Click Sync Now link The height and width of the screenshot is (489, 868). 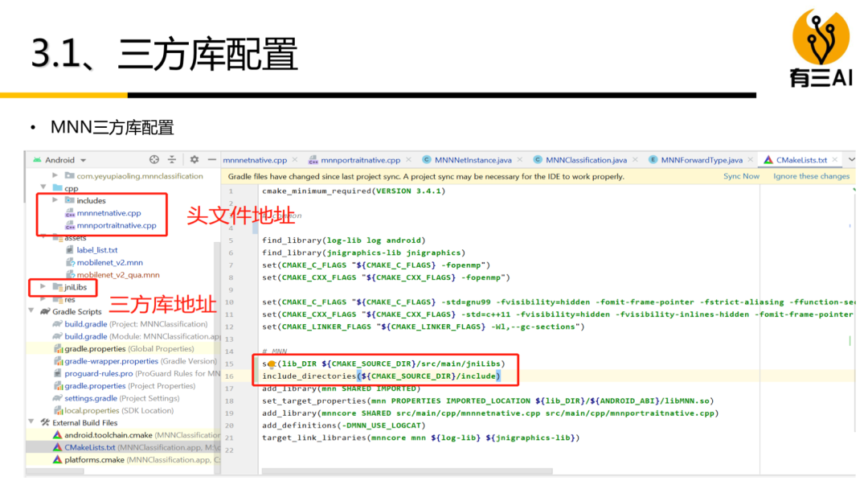point(741,176)
